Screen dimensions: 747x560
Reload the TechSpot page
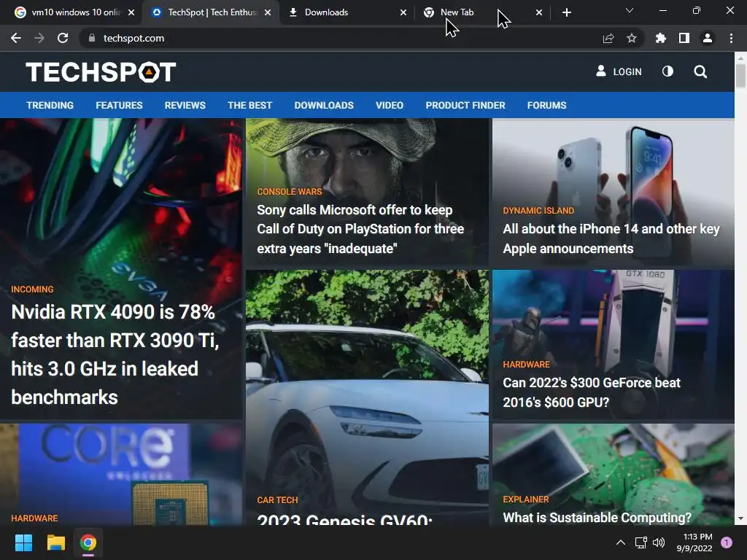63,38
